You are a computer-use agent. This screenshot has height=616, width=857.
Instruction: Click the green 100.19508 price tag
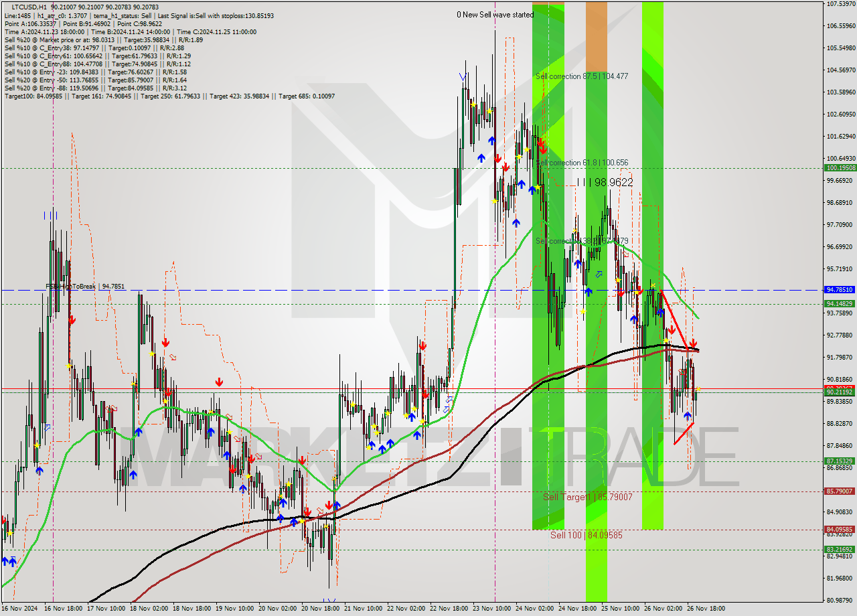[x=840, y=168]
